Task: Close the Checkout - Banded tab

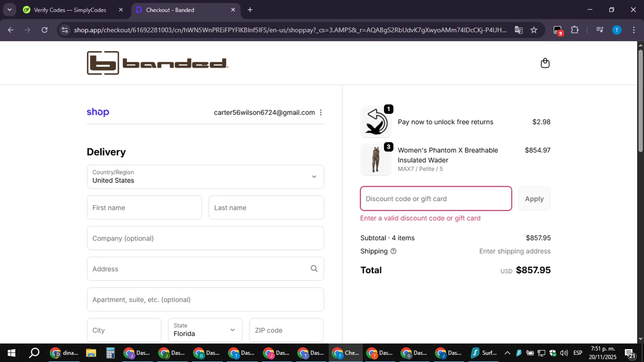Action: coord(233,9)
